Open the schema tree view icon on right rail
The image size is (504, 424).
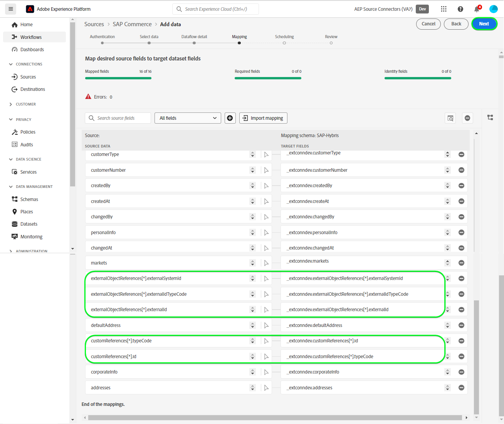coord(490,117)
